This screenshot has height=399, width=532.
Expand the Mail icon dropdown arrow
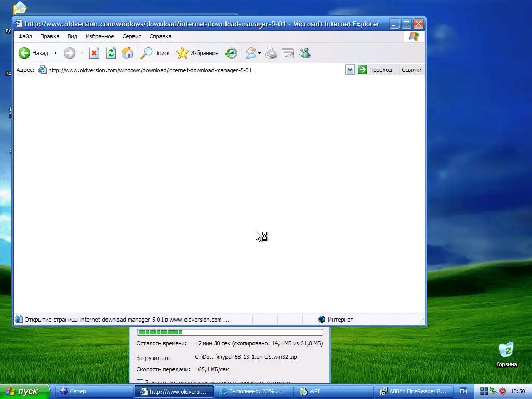[260, 53]
